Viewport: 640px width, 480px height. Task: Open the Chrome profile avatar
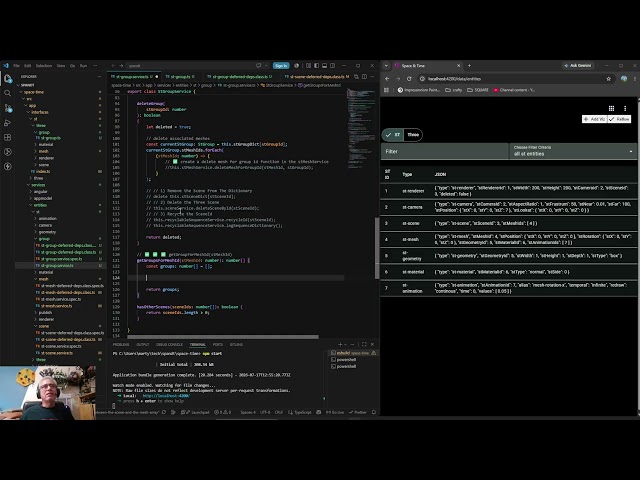[624, 79]
